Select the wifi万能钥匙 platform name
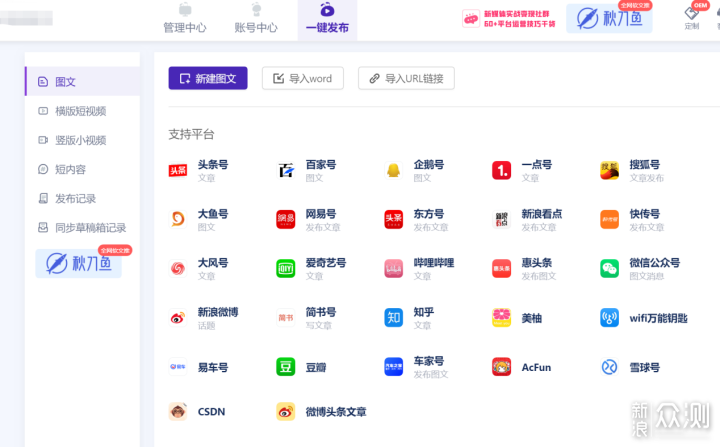Screen dimensions: 720x447 tap(658, 318)
